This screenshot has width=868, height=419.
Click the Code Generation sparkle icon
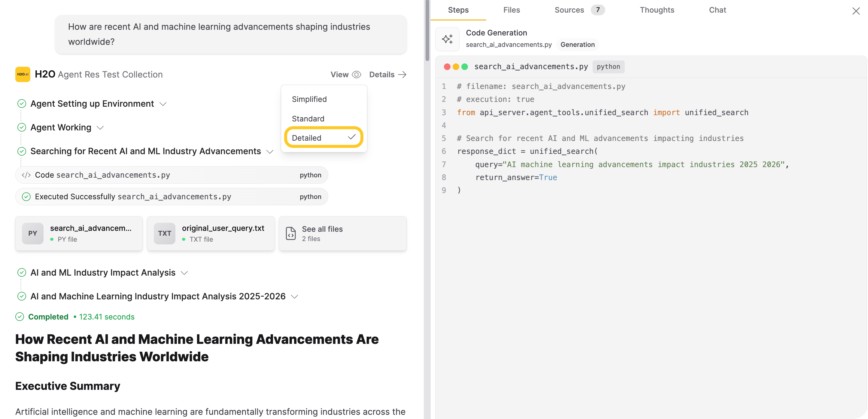coord(447,39)
